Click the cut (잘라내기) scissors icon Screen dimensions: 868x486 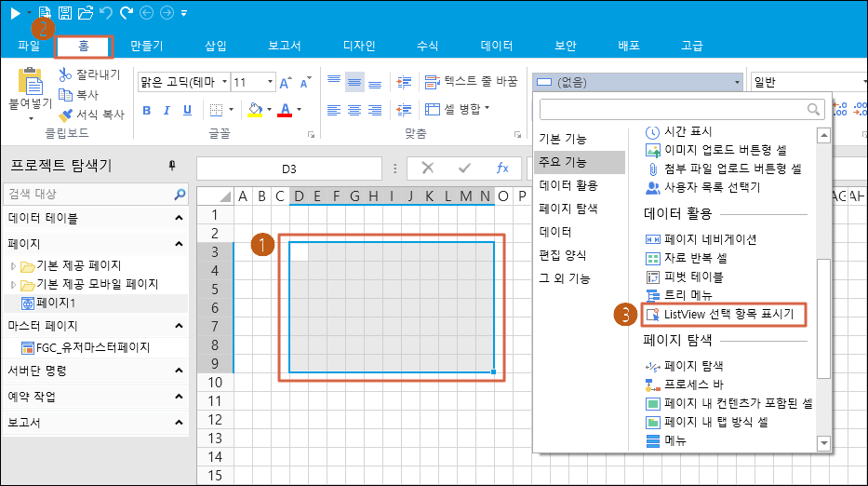(65, 74)
